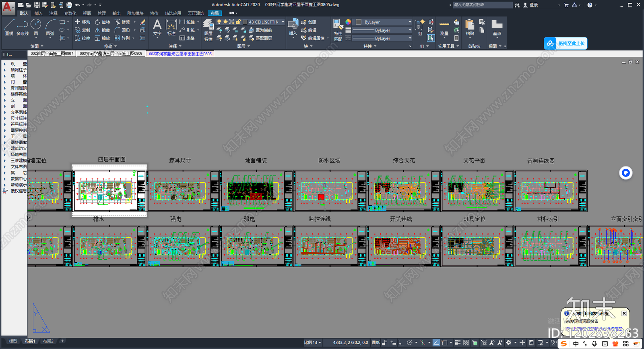Screen dimensions: 644x349
Task: Open the color wheel in Properties panel
Action: 348,22
